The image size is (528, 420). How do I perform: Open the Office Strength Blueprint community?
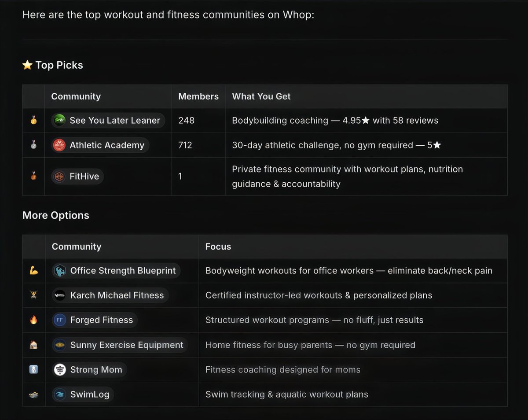[116, 270]
